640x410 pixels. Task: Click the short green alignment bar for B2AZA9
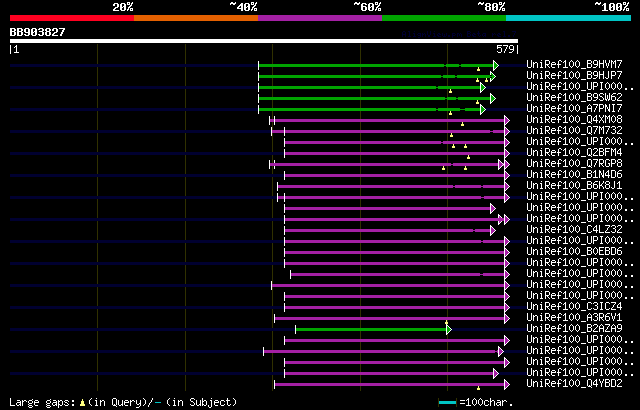tap(371, 330)
